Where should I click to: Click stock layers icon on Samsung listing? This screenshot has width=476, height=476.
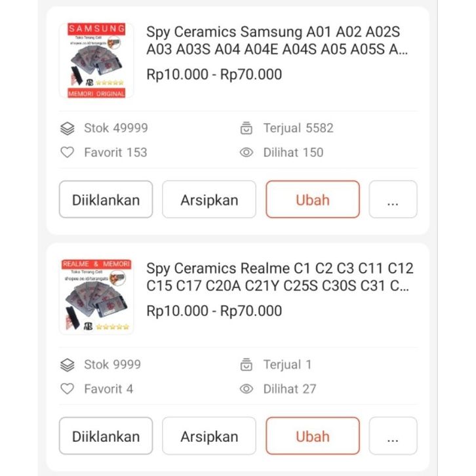(x=67, y=128)
